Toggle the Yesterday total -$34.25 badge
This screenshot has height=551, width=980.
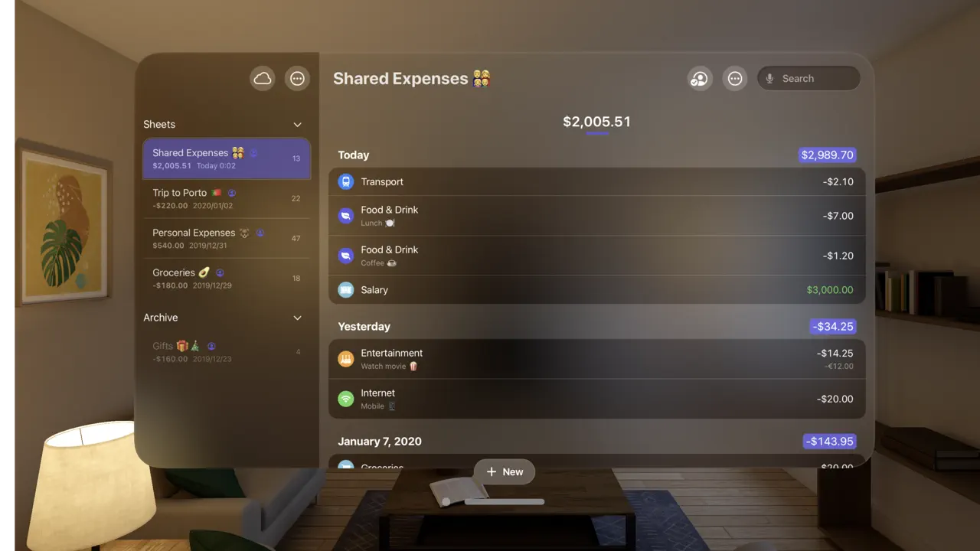point(833,326)
